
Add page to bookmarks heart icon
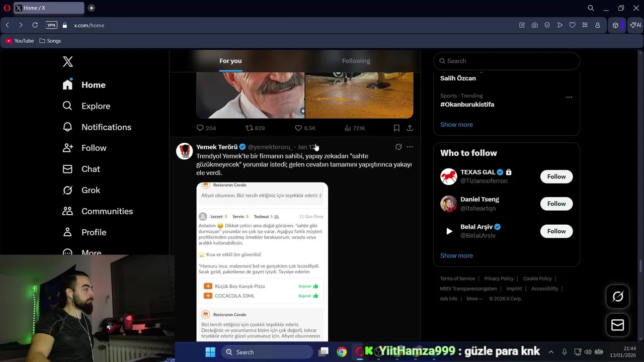572,25
